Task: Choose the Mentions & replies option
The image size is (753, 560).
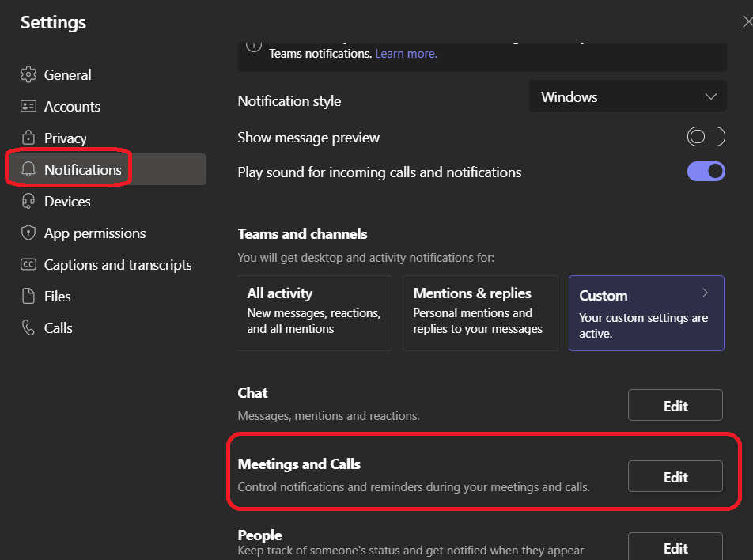Action: click(481, 312)
